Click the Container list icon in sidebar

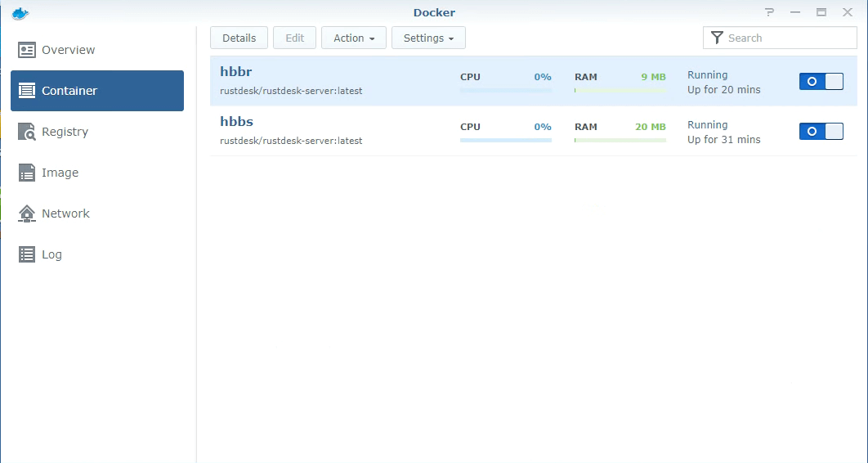(27, 91)
